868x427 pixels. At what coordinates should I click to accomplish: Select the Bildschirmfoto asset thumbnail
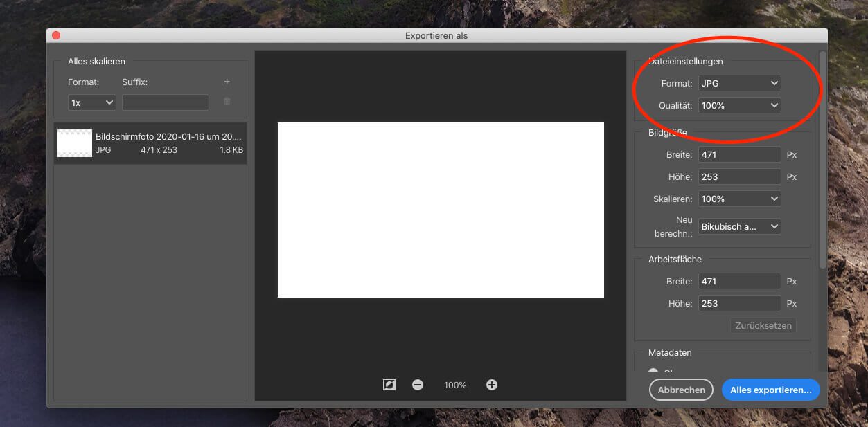pos(75,143)
